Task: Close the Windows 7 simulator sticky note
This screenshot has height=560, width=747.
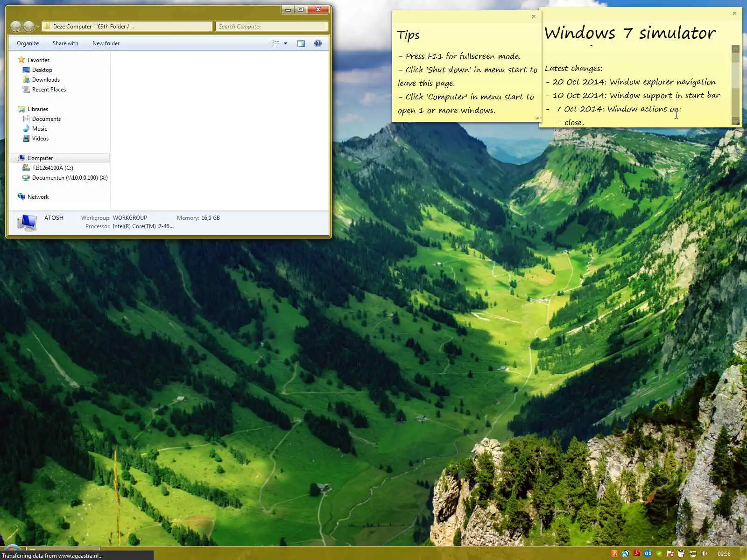Action: pos(734,14)
